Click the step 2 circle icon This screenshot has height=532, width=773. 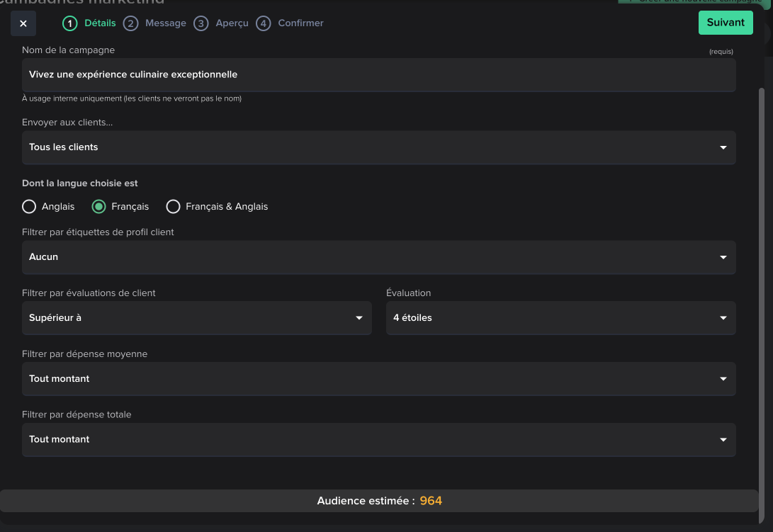(130, 23)
